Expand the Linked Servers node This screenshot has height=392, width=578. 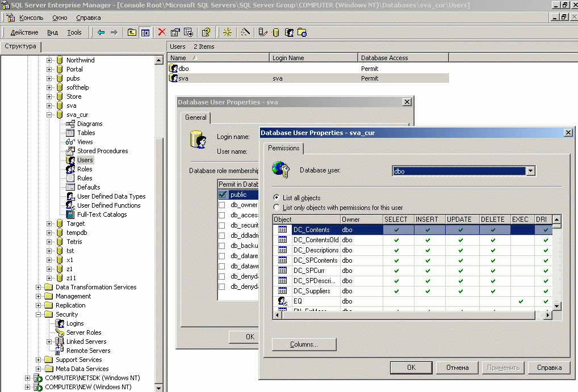coord(49,342)
